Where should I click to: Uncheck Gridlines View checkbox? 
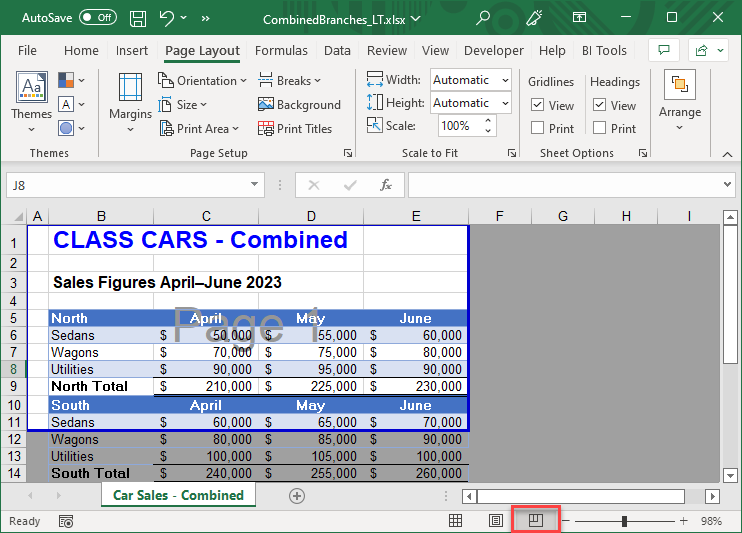click(538, 105)
